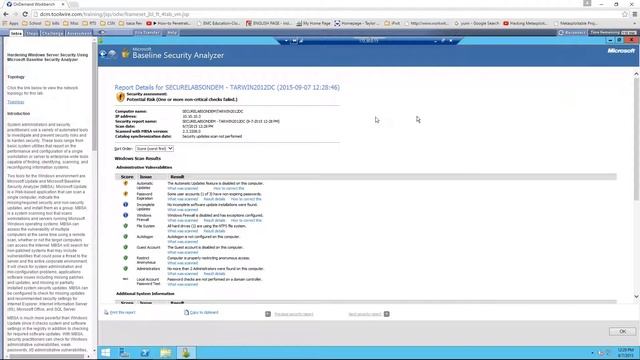
Task: Click the blue info icon for Windows Firewall
Action: pos(126,215)
